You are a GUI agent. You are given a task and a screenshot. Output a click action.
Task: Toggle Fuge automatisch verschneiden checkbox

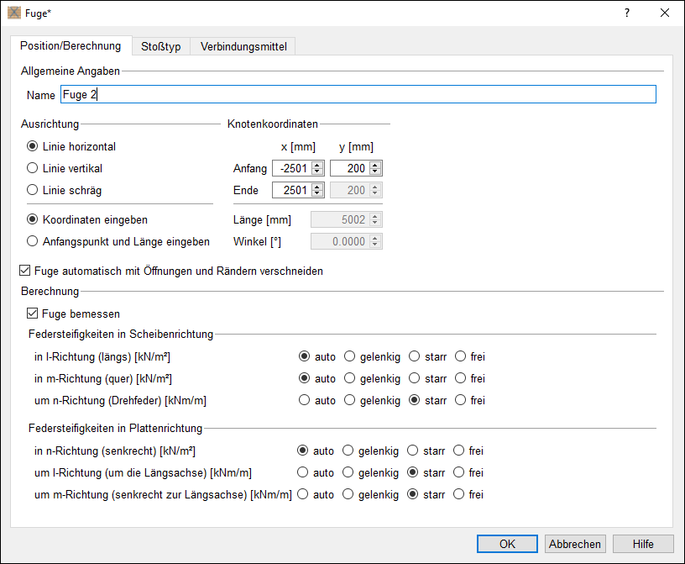(x=26, y=271)
